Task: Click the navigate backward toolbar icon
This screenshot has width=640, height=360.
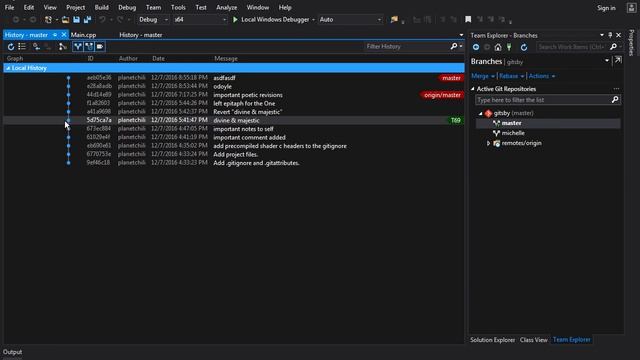Action: 16,20
